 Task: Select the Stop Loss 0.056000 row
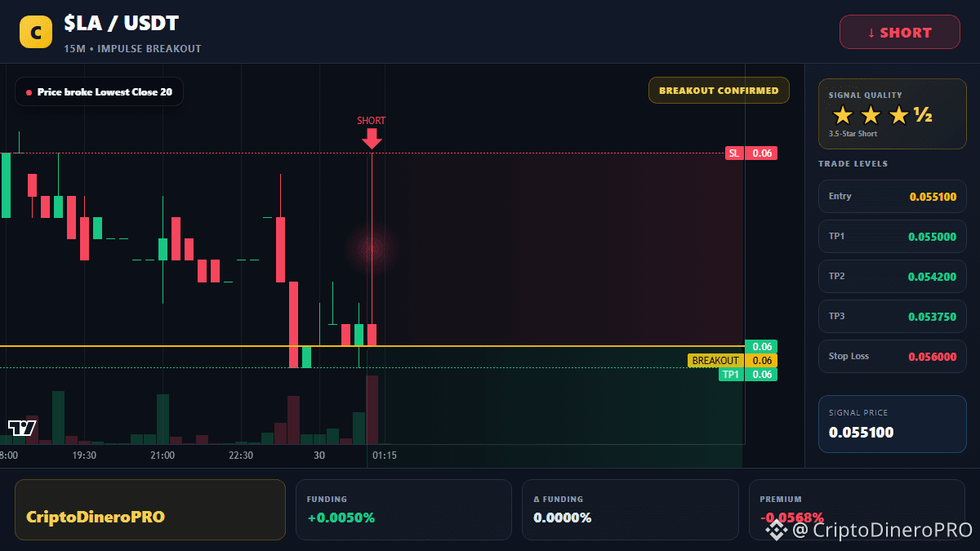coord(893,356)
